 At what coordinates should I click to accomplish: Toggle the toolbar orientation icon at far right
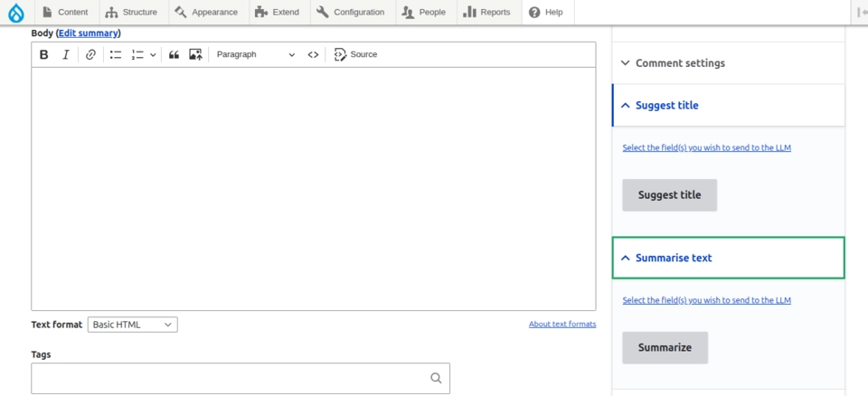tap(863, 12)
